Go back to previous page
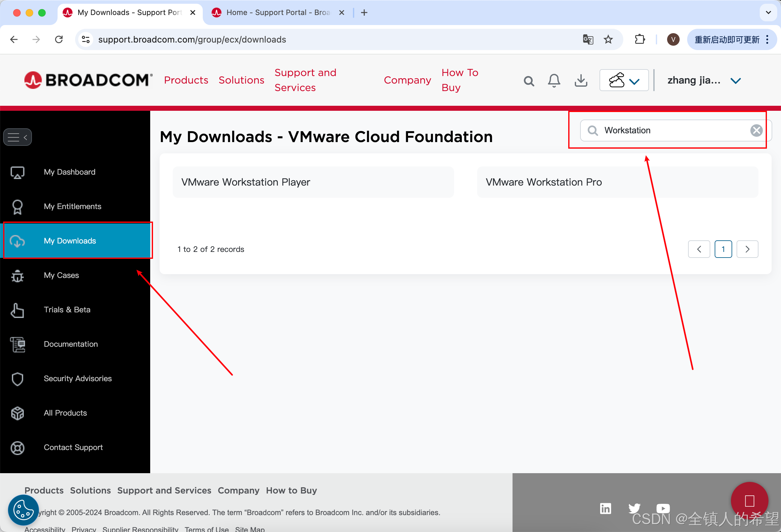This screenshot has height=532, width=781. click(x=14, y=40)
